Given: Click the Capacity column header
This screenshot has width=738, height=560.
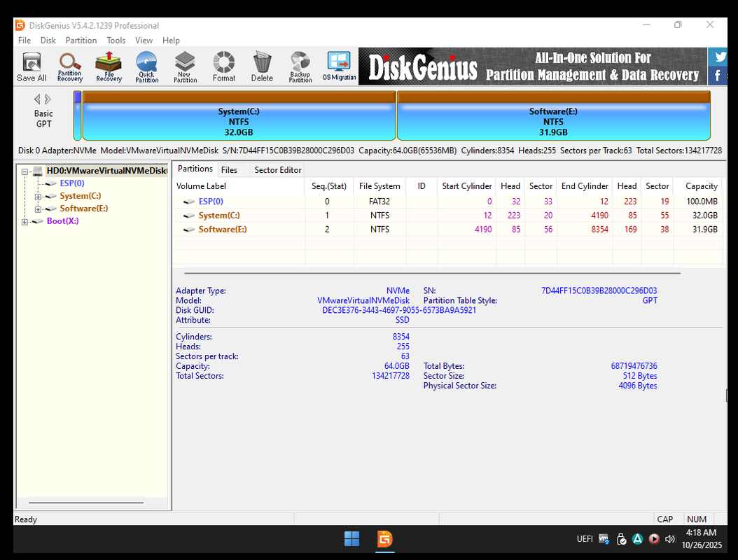Looking at the screenshot, I should [699, 186].
